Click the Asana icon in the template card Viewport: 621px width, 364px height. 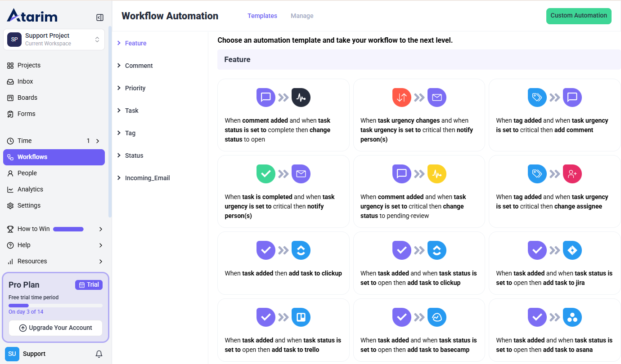coord(572,317)
